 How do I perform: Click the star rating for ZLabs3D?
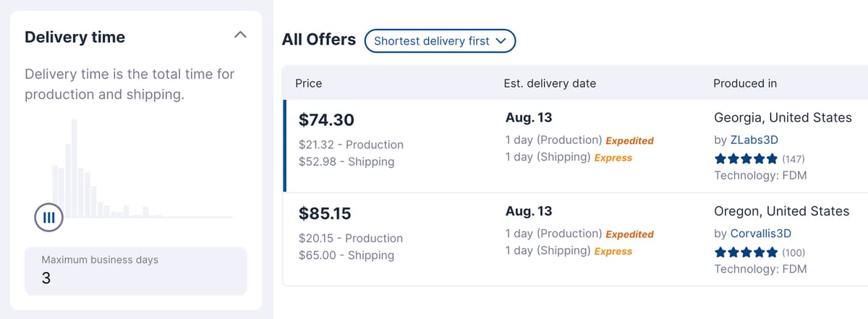point(746,158)
